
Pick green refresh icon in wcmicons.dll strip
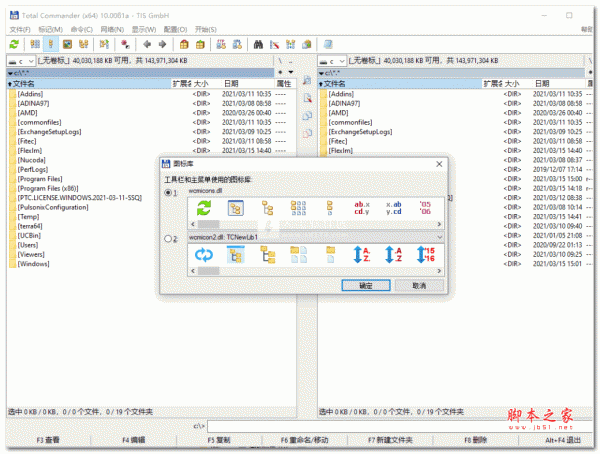pyautogui.click(x=204, y=208)
